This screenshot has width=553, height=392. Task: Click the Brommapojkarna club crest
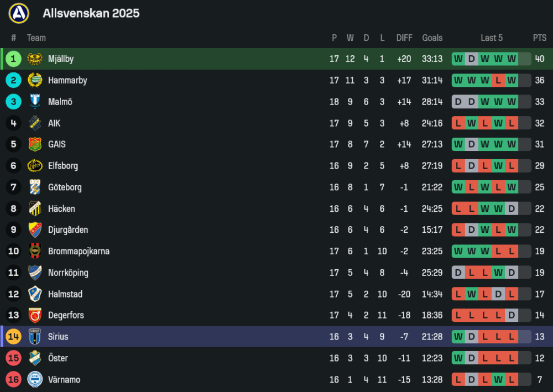35,251
